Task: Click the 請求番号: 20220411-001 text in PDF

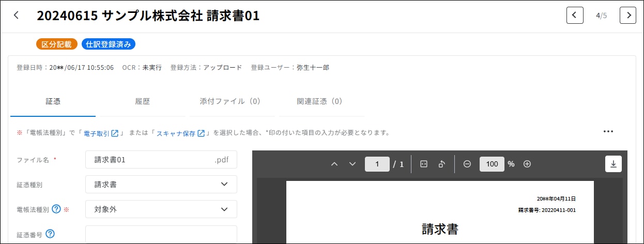Action: pos(547,210)
